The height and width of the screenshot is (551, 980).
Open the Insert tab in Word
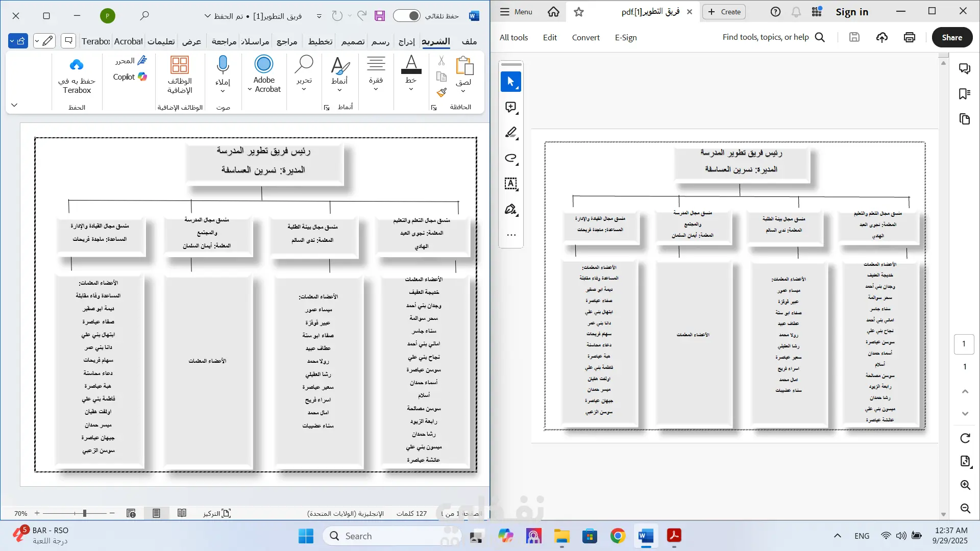[x=406, y=41]
